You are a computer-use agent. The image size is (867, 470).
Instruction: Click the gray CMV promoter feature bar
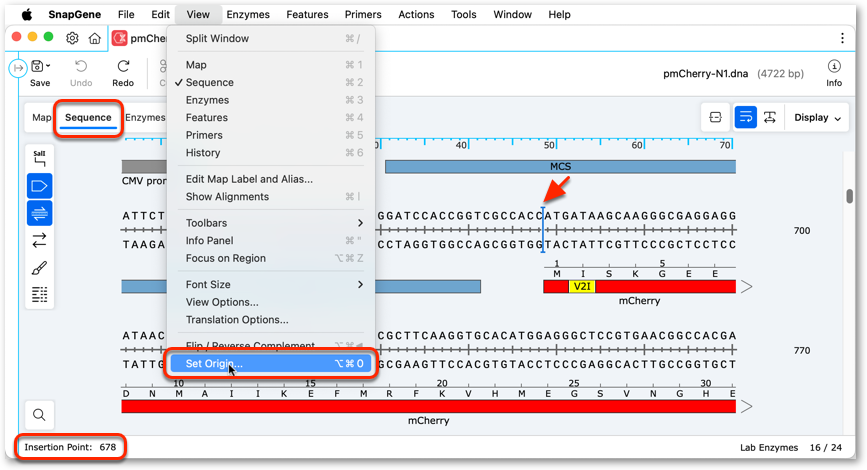pyautogui.click(x=144, y=166)
